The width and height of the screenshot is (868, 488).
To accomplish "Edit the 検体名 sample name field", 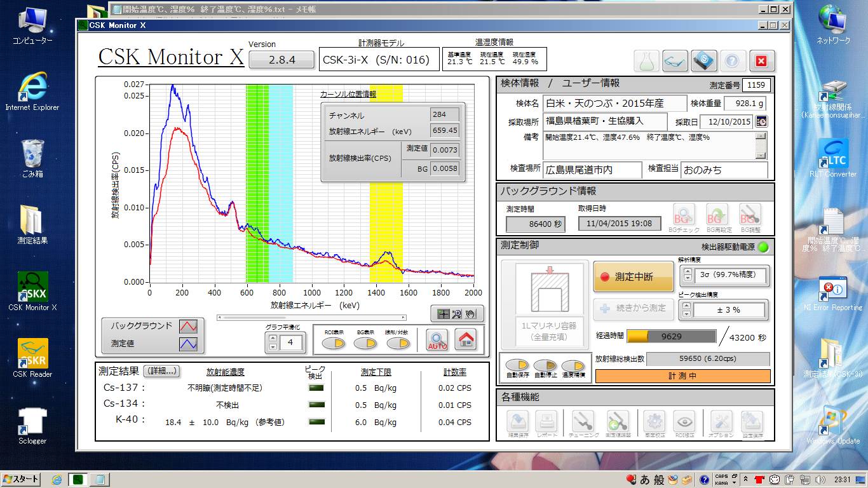I will coord(615,104).
